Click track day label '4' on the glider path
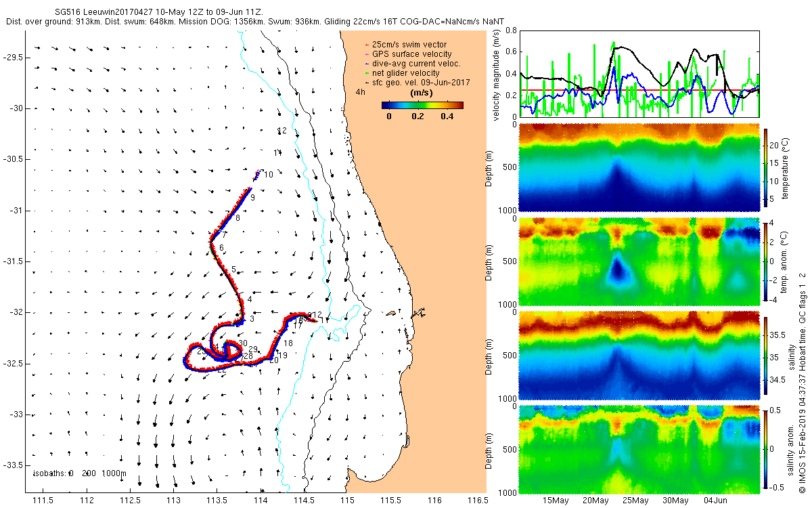This screenshot has height=508, width=812. pyautogui.click(x=249, y=299)
